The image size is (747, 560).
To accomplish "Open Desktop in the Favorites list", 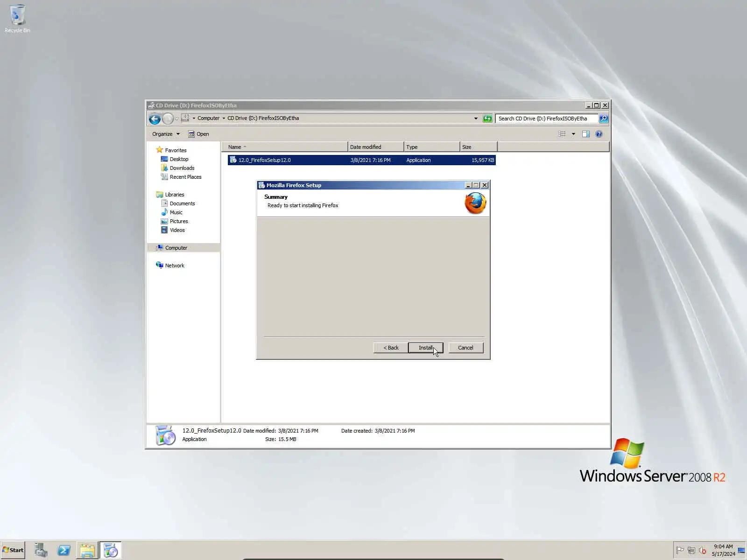I will click(x=179, y=159).
